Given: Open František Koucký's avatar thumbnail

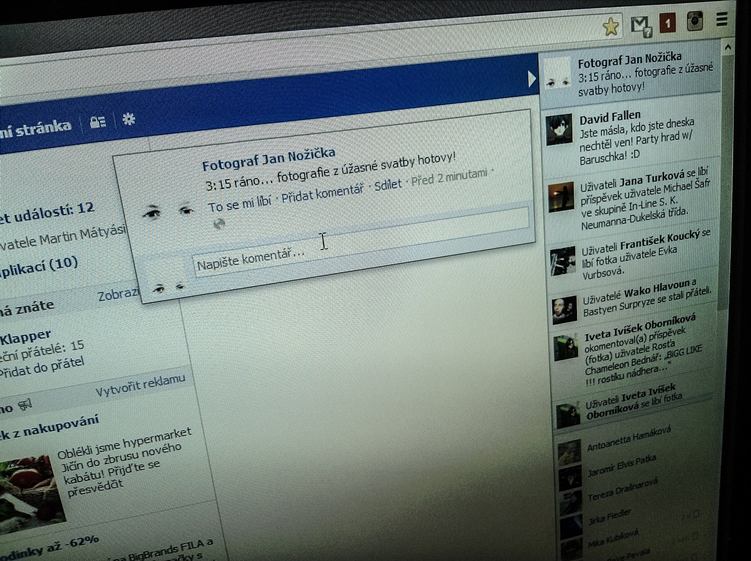Looking at the screenshot, I should (563, 261).
